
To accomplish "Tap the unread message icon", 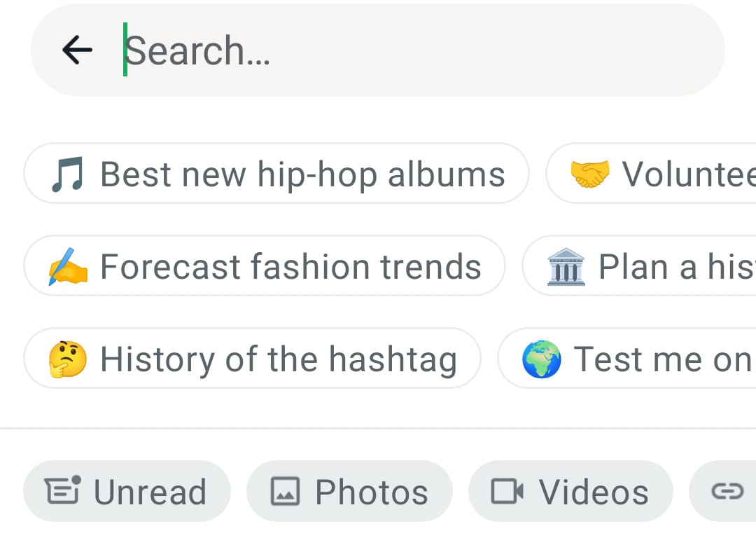I will click(x=62, y=490).
